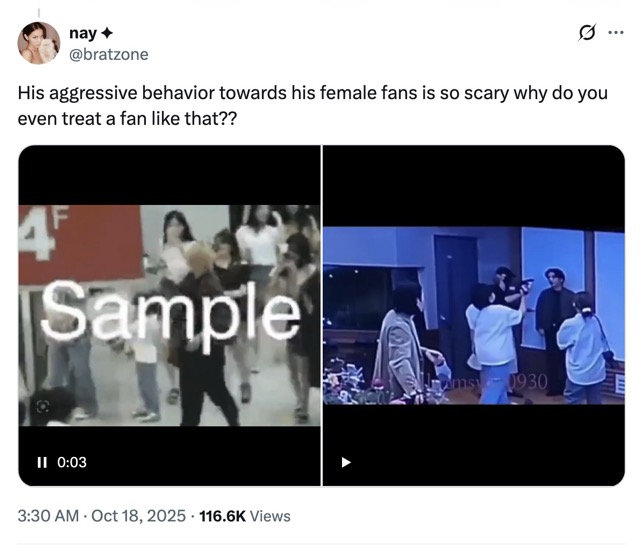Viewport: 640px width, 555px height.
Task: Click the display name nay
Action: click(x=83, y=33)
